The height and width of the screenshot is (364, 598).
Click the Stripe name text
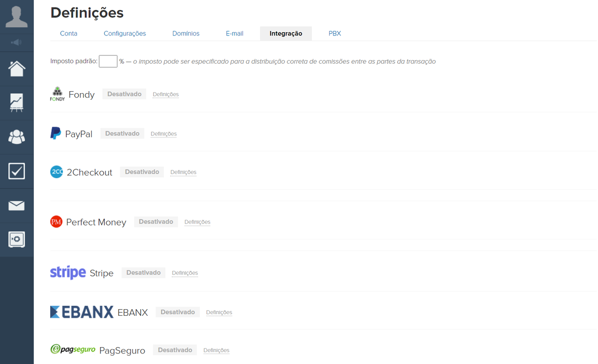(102, 273)
